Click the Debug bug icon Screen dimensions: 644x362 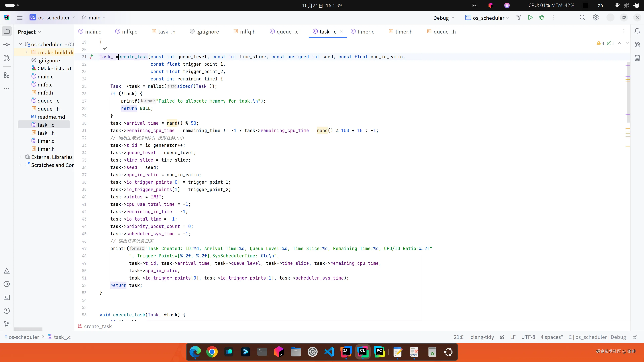click(x=542, y=17)
